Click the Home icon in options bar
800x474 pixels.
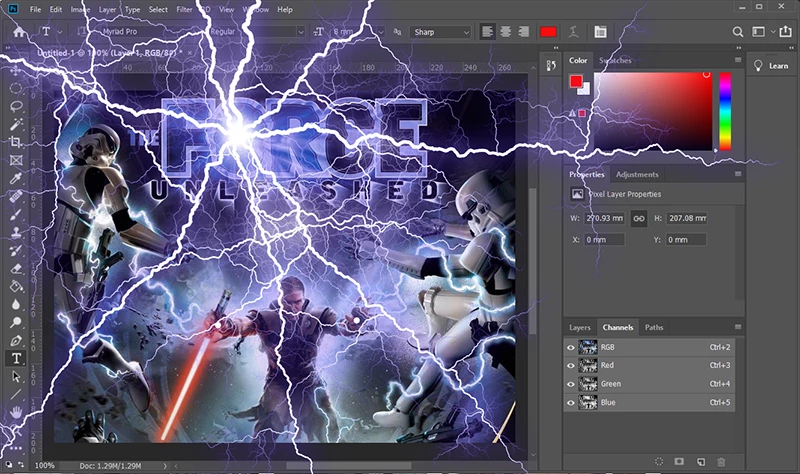pos(19,32)
